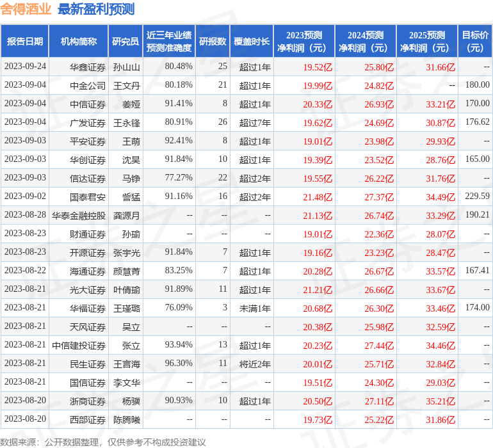This screenshot has height=448, width=493.
Task: Click researcher 张宇光
Action: (127, 253)
